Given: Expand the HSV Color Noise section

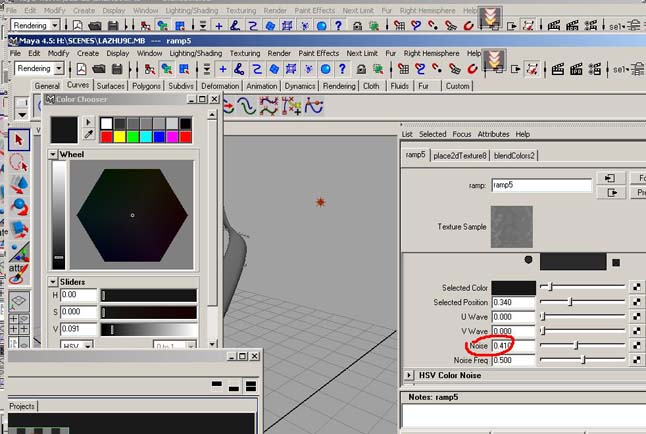Looking at the screenshot, I should pos(409,375).
